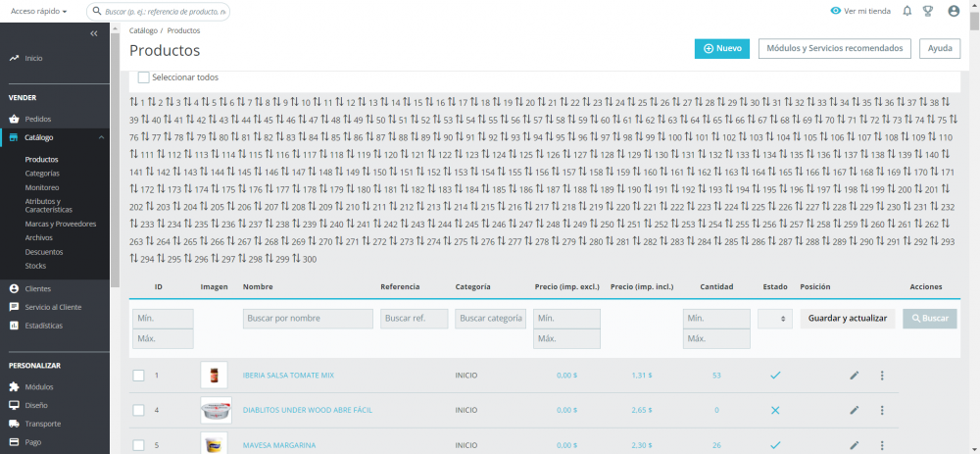Screen dimensions: 980x454
Task: Open Archivos submenu item
Action: [x=39, y=237]
